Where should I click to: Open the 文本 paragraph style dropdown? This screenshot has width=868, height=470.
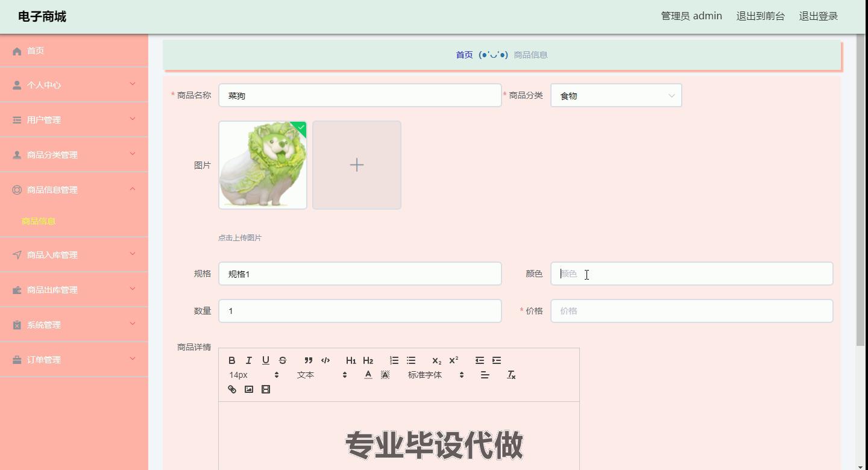[322, 375]
